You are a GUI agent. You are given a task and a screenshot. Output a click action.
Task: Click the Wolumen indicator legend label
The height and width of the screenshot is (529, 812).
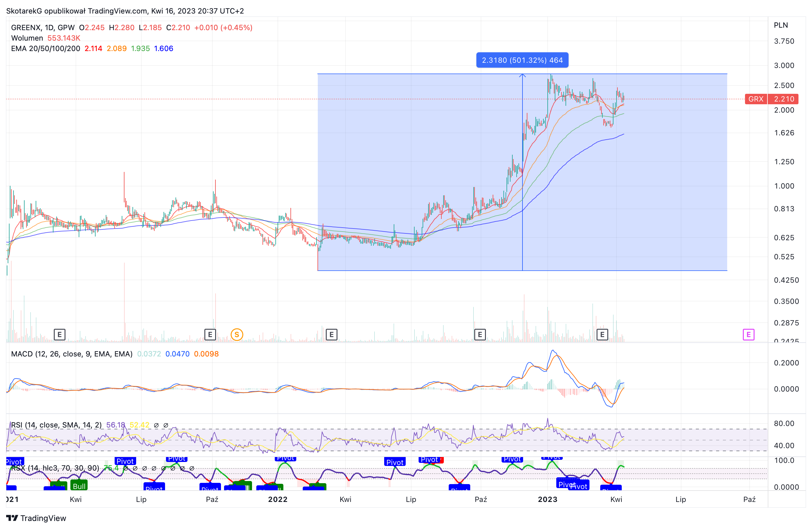point(27,38)
